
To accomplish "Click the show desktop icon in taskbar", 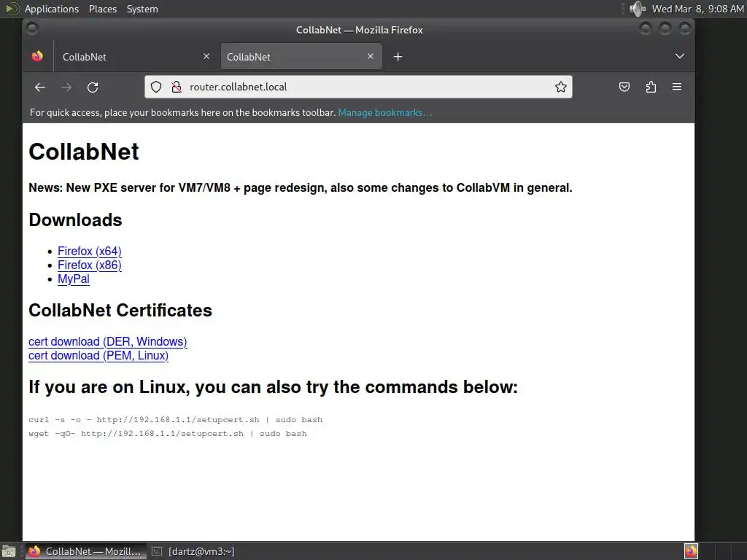I will 9,551.
